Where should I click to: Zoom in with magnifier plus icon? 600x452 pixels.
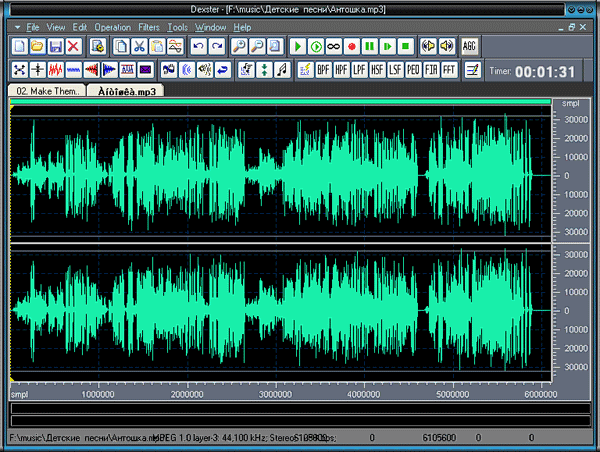(x=241, y=47)
